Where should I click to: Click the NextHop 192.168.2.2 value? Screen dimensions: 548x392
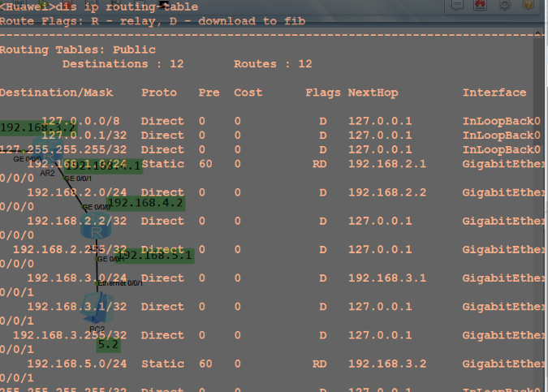pos(387,193)
